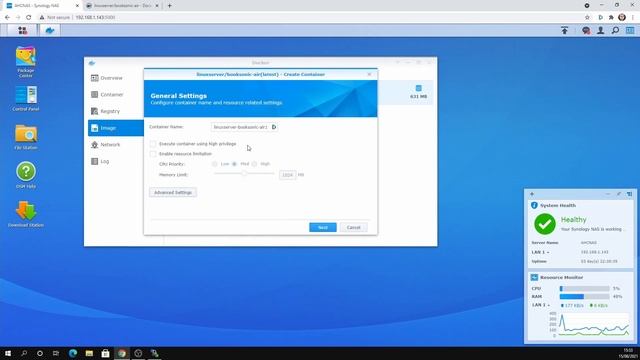
Task: Select Med CPU priority radio
Action: [x=234, y=164]
